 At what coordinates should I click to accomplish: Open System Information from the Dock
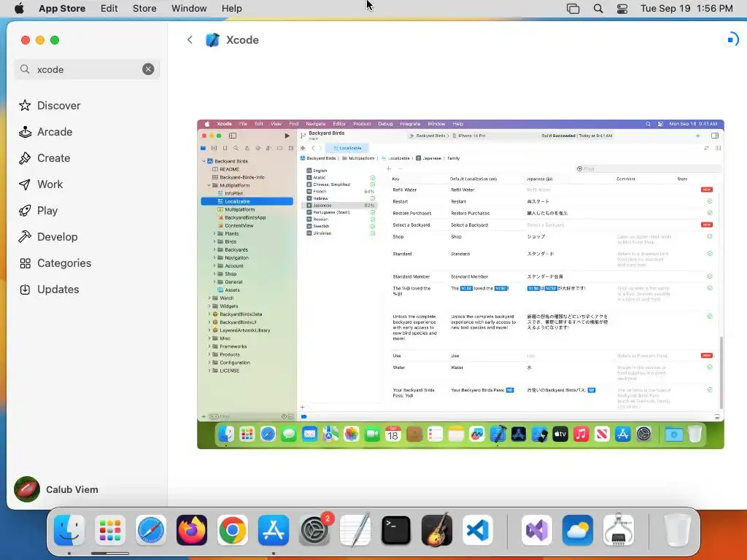pos(619,530)
